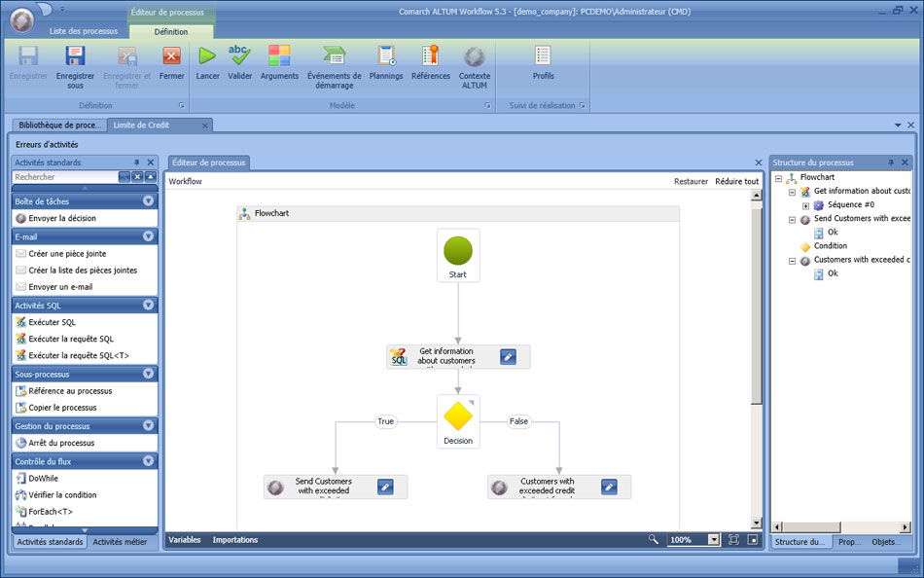
Task: Click Réduire tout link
Action: click(x=736, y=181)
